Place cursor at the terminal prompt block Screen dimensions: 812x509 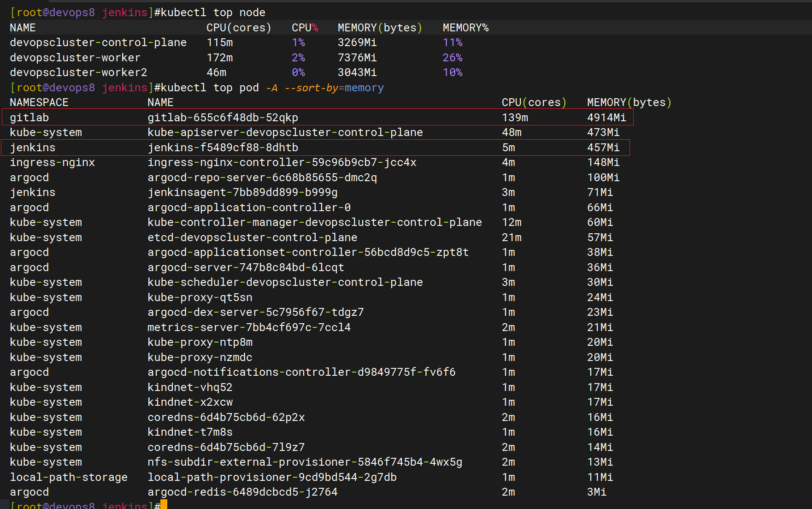[164, 504]
